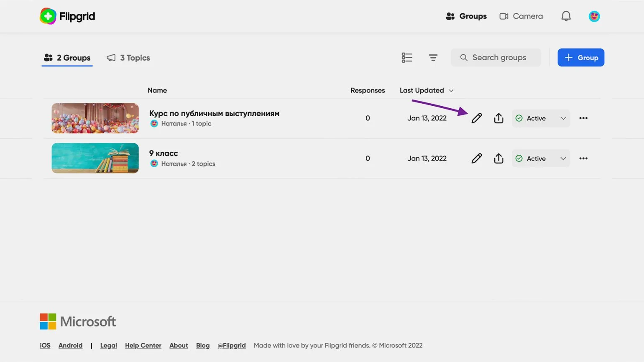Create a new Group button

tap(580, 58)
